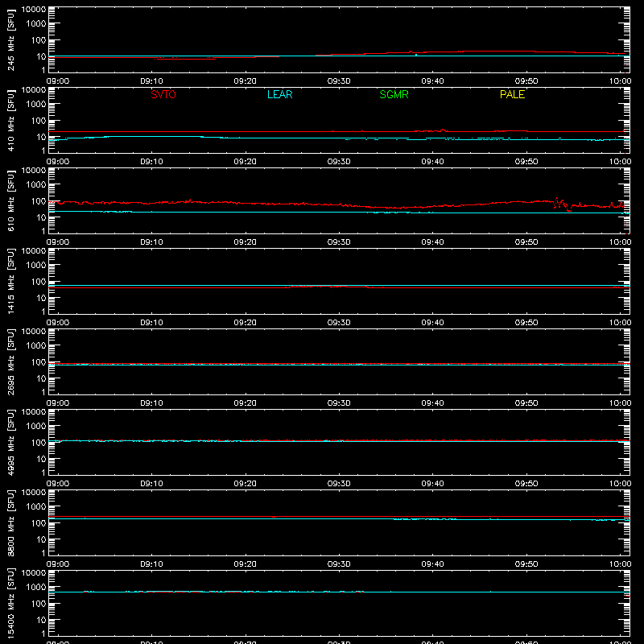
Task: Click the 1 tick label on 245 MHz plot
Action: [x=43, y=70]
